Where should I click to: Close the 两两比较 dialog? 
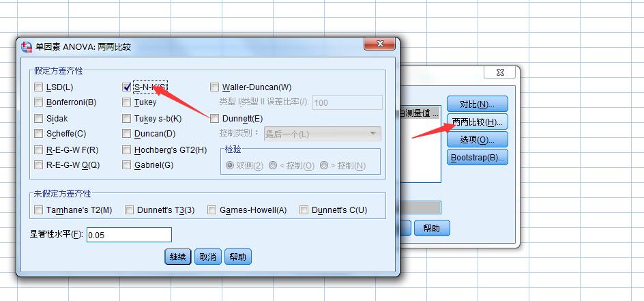coord(380,44)
